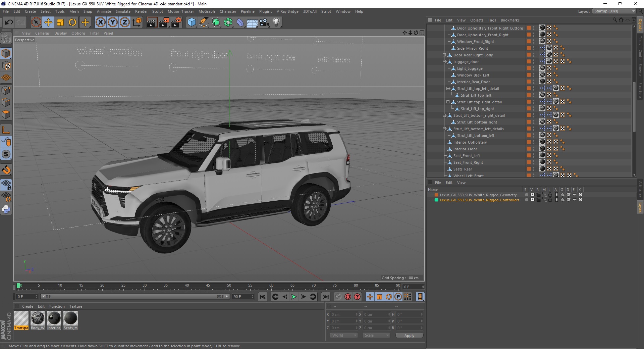This screenshot has width=644, height=349.
Task: Render the active view clapper icon
Action: tap(152, 22)
